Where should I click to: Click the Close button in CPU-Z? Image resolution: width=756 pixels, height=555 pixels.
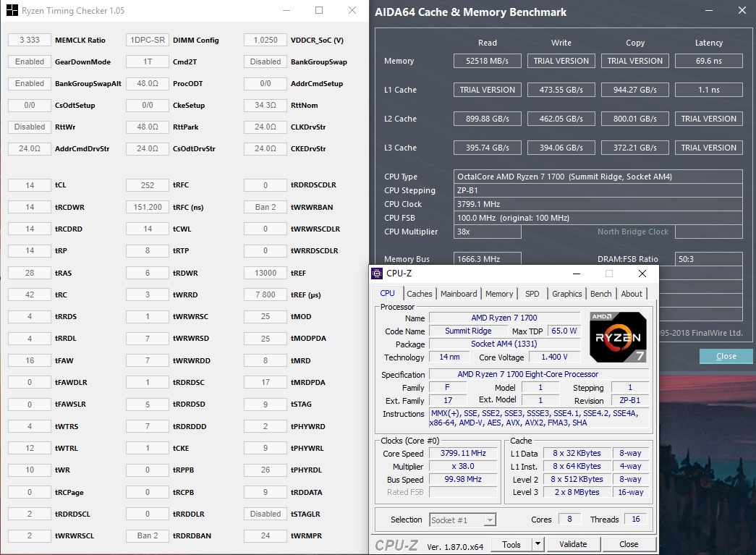point(629,544)
